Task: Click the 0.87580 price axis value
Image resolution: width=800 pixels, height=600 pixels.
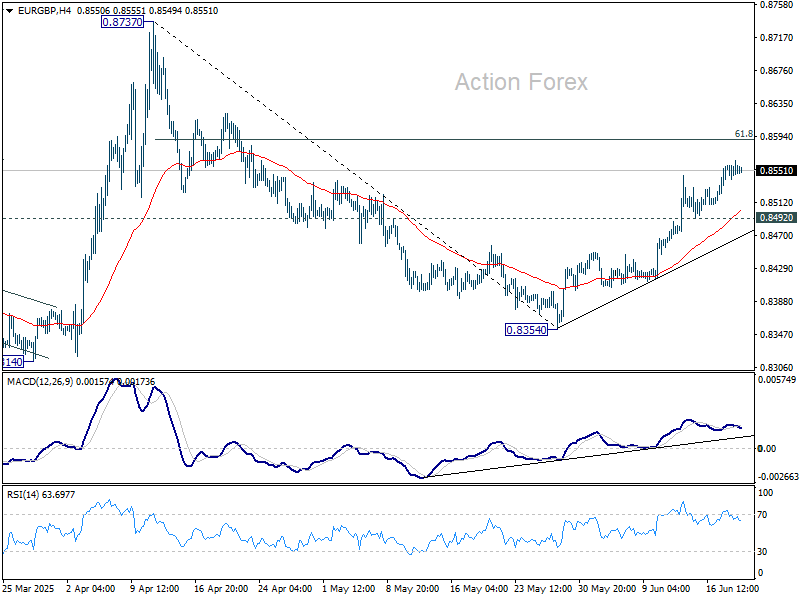Action: point(777,5)
